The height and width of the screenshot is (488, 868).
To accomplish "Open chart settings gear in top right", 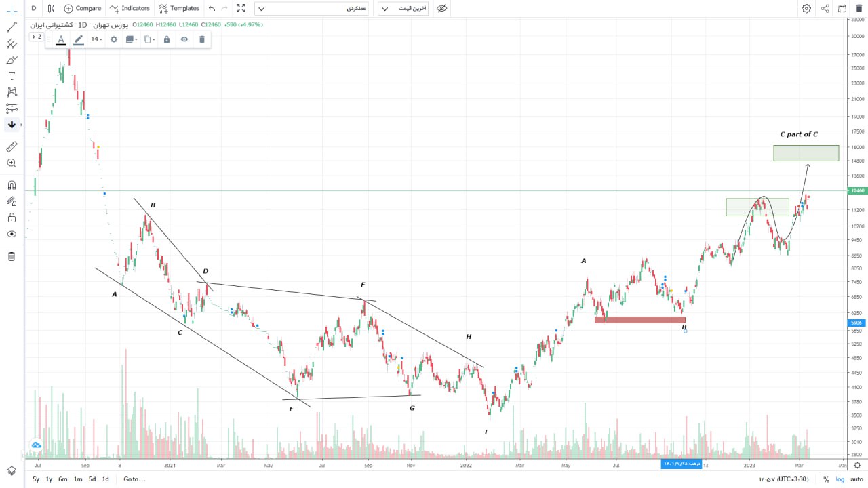I will pyautogui.click(x=806, y=8).
